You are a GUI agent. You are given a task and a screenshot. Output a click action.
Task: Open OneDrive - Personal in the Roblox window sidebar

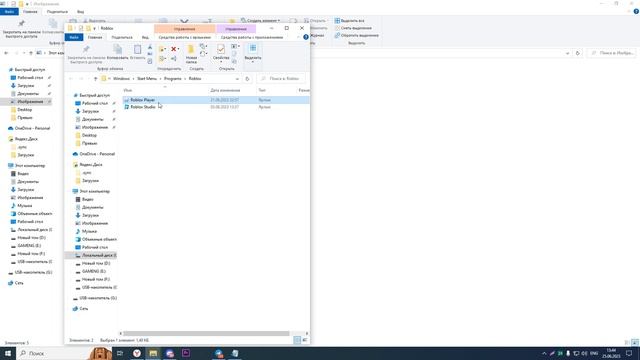coord(97,154)
